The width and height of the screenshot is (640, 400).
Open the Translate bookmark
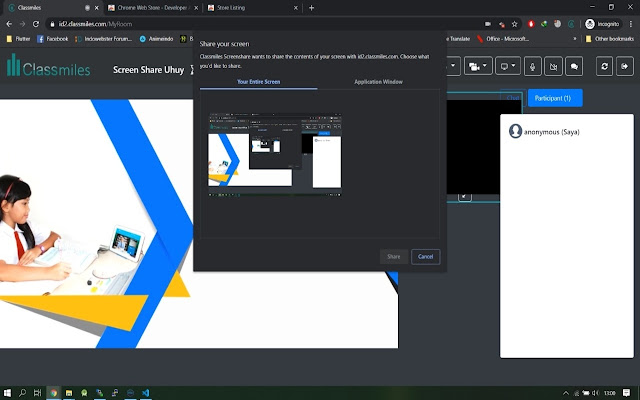click(458, 39)
